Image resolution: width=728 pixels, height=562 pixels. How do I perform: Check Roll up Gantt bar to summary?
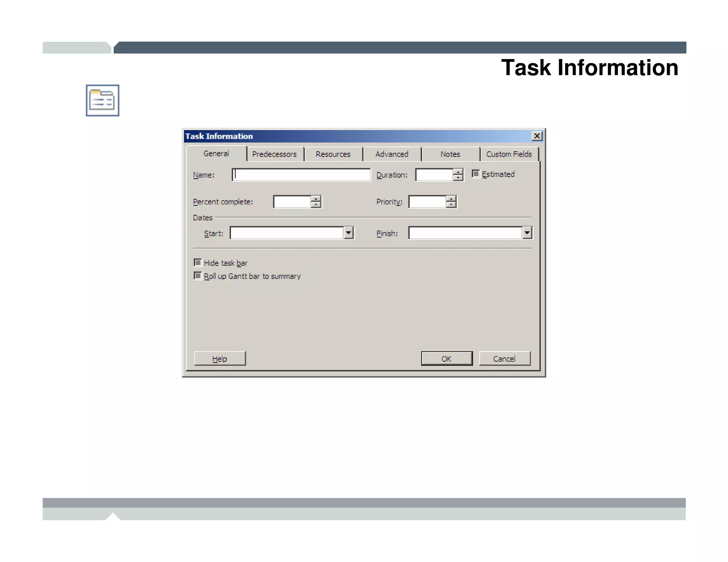[198, 276]
